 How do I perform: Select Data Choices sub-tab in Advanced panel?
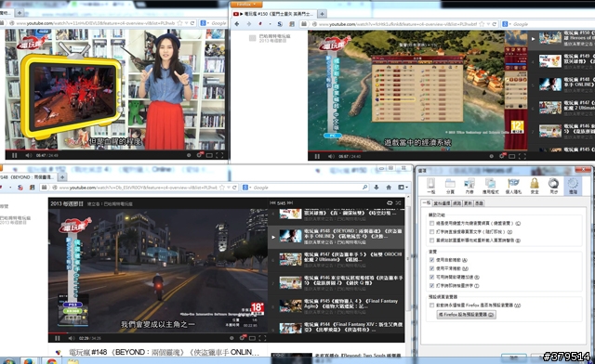click(x=442, y=203)
